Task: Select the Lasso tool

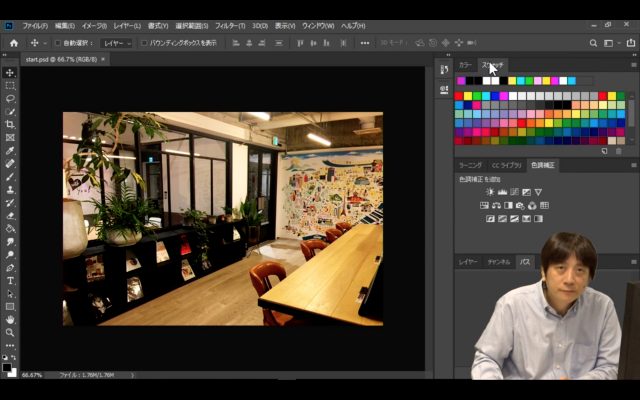Action: coord(10,99)
